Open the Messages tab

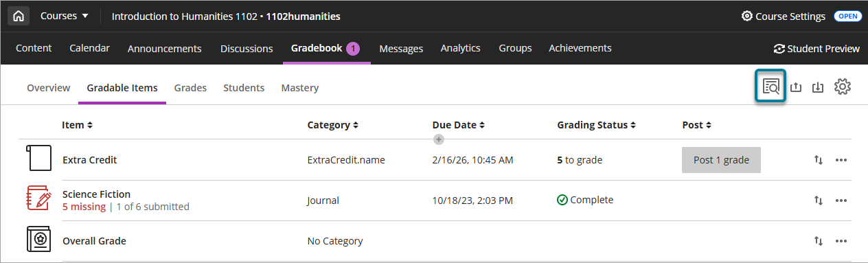[x=401, y=48]
